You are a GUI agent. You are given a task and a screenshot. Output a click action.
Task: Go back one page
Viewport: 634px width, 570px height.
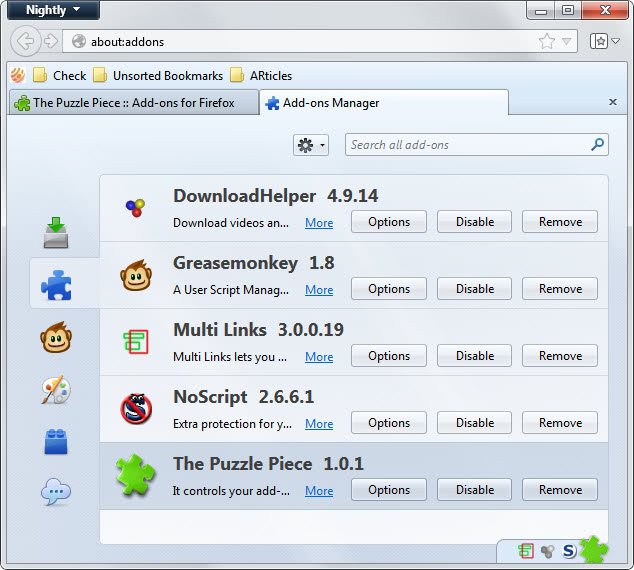point(25,41)
